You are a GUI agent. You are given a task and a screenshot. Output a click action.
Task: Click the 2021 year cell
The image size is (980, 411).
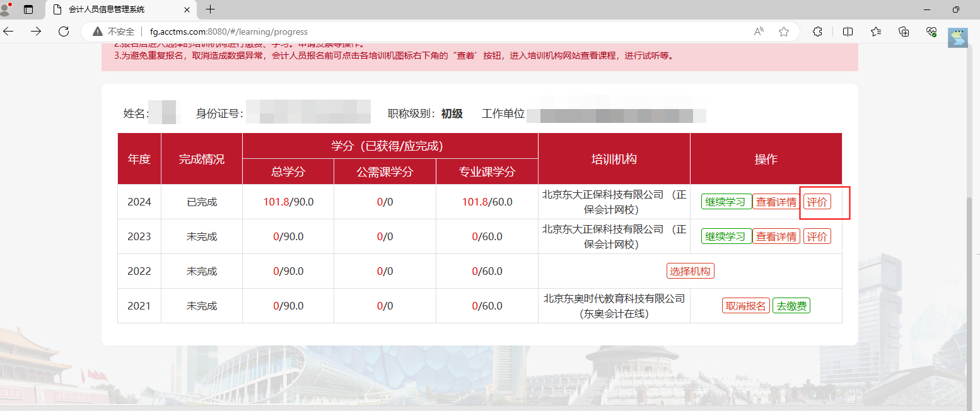(139, 306)
